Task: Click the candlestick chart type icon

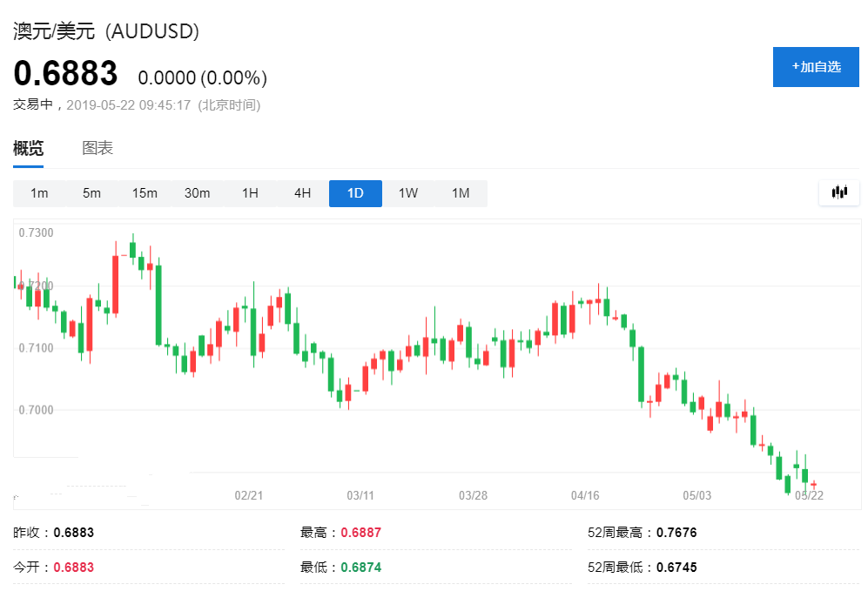Action: click(839, 192)
